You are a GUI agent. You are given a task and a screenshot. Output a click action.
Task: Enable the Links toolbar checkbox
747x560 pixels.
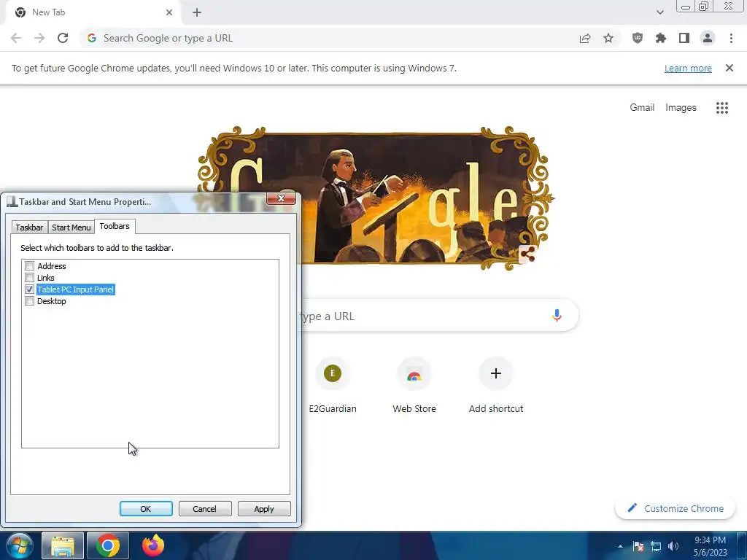[29, 278]
